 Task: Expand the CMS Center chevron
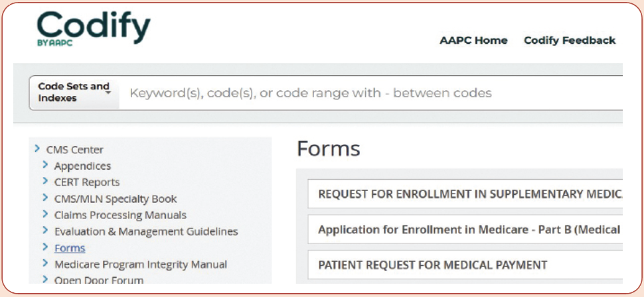38,148
